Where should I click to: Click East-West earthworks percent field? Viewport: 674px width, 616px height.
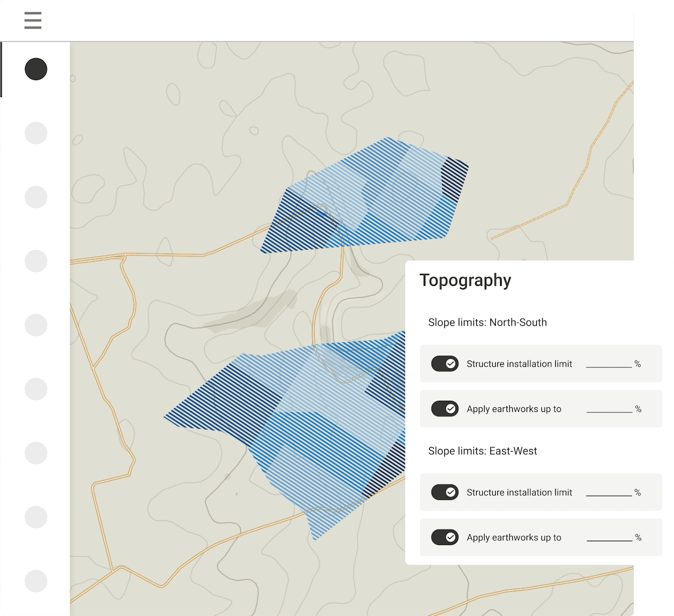(609, 537)
